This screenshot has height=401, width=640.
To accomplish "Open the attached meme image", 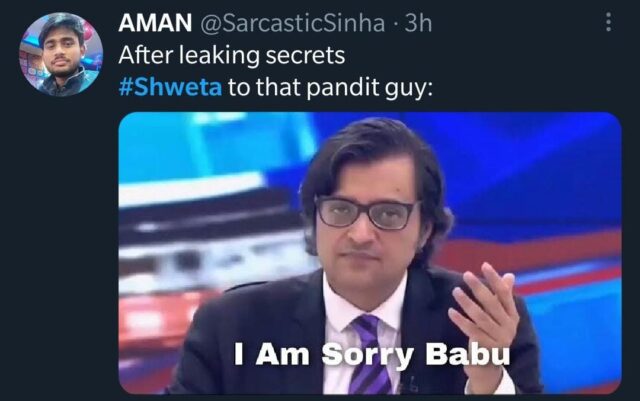I will (370, 253).
